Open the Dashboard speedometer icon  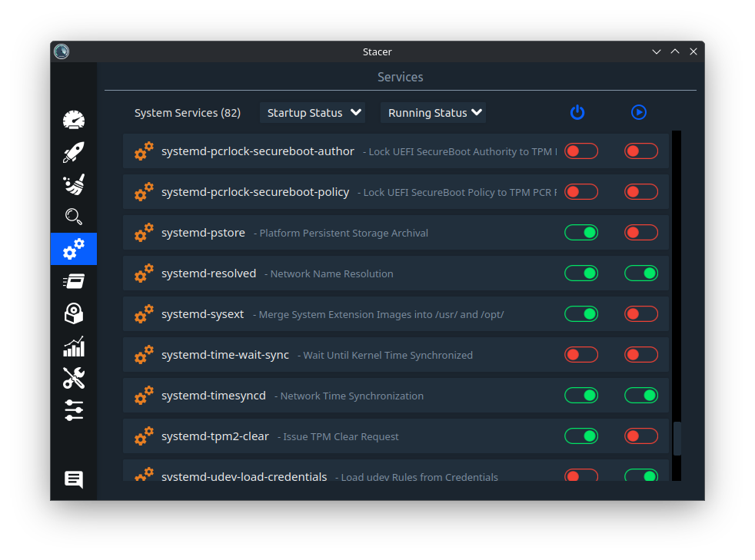click(74, 120)
